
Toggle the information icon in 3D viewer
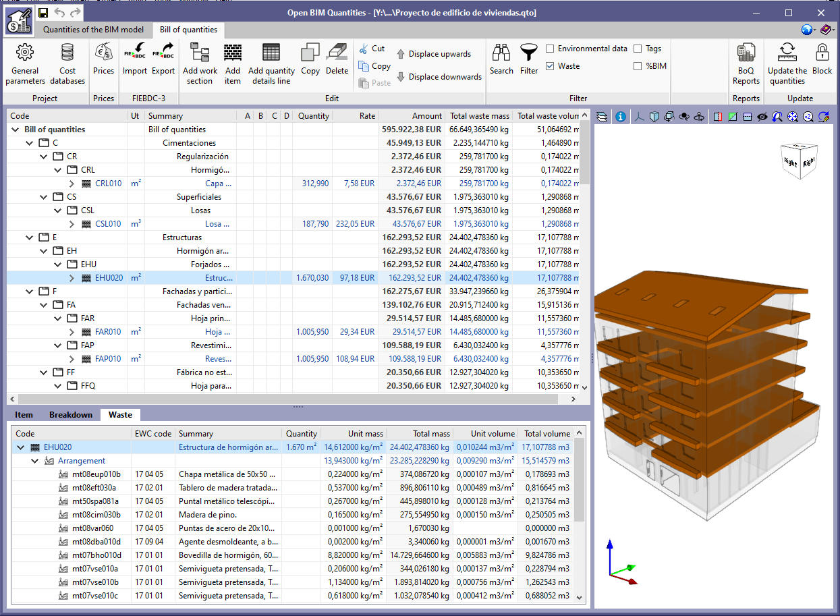point(620,117)
